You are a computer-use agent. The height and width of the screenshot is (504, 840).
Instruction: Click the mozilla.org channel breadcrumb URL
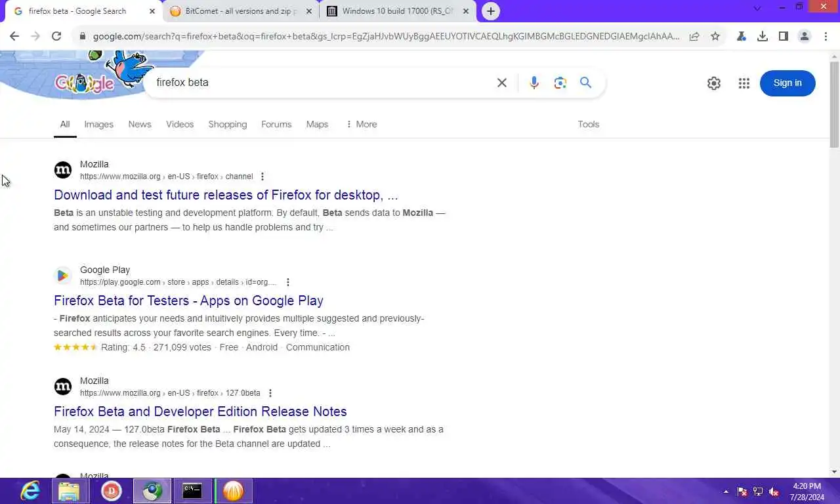[x=166, y=177]
